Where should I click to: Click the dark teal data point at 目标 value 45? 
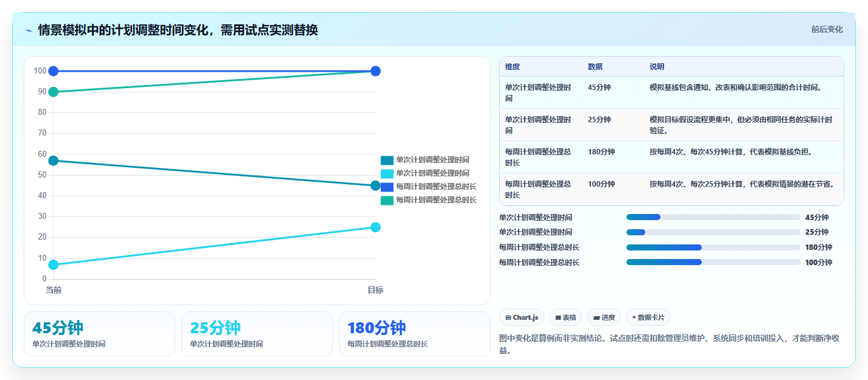click(376, 185)
